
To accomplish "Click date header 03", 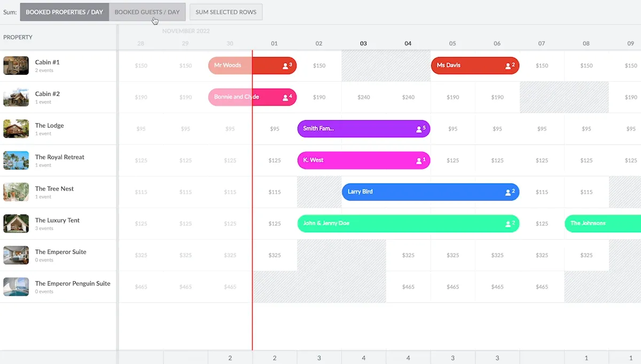I will click(363, 43).
